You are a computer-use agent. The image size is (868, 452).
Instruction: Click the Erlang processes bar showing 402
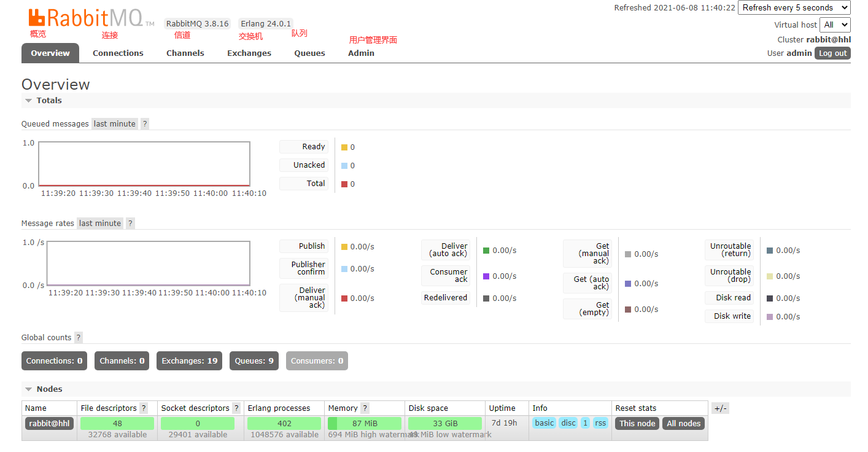point(284,423)
